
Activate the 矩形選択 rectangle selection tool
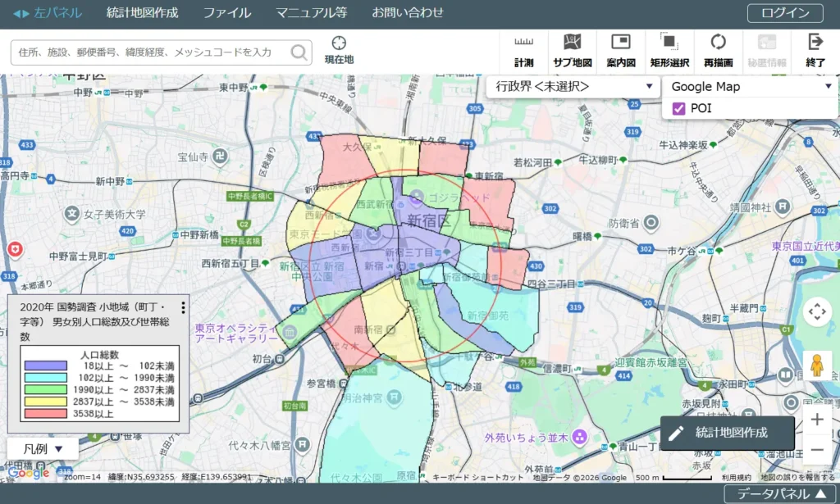669,51
